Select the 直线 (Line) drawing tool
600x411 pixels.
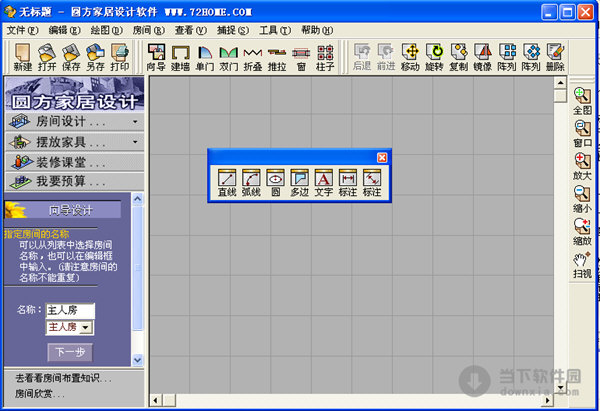point(227,181)
